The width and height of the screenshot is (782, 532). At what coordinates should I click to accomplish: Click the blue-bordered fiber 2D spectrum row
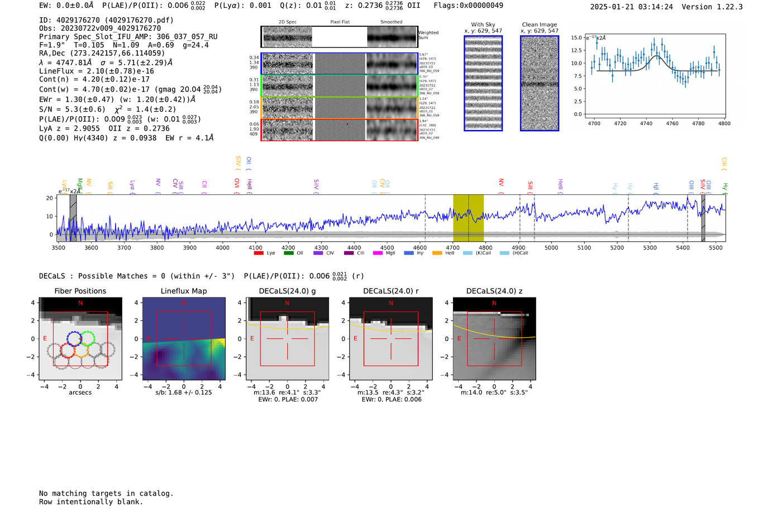pyautogui.click(x=339, y=64)
